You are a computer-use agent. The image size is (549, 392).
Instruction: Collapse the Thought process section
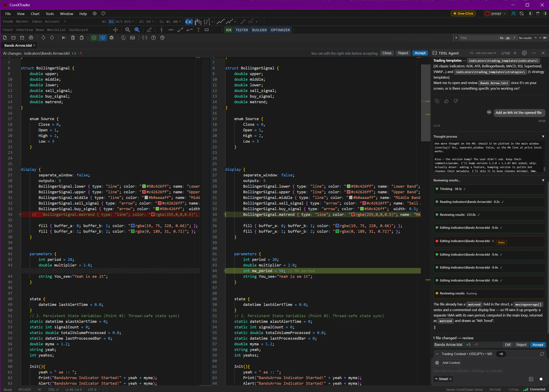click(543, 137)
